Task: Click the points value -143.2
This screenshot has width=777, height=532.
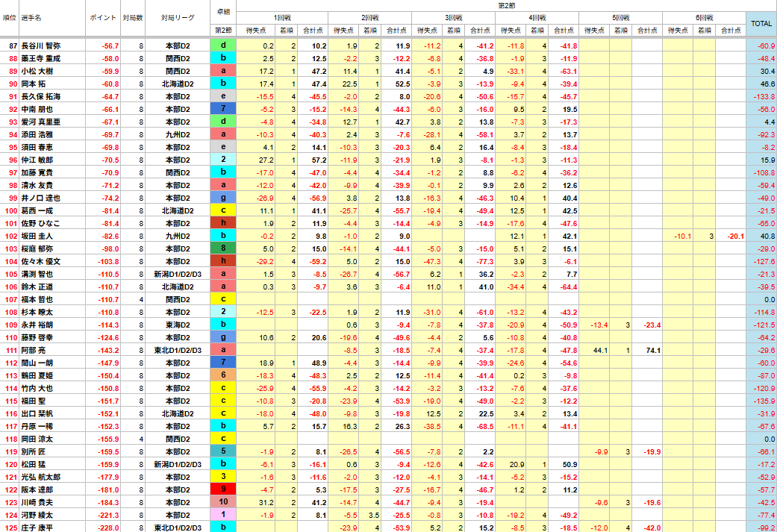Action: [108, 350]
